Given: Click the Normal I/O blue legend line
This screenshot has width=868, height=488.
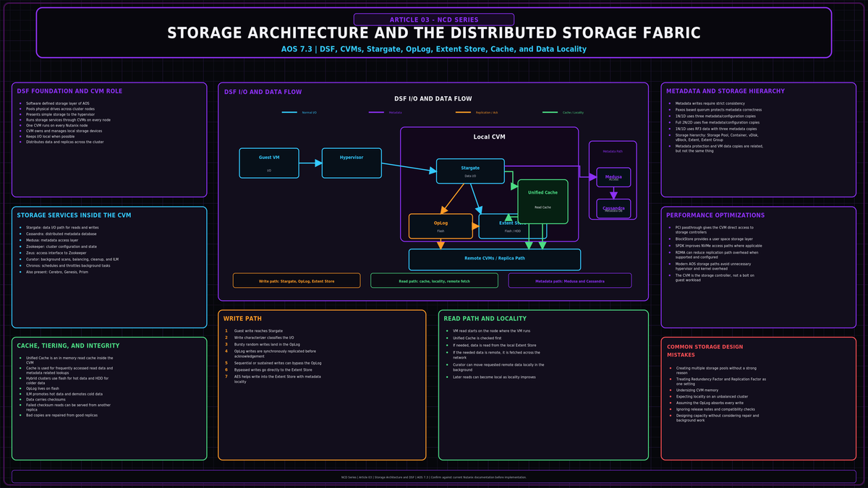Looking at the screenshot, I should point(290,112).
